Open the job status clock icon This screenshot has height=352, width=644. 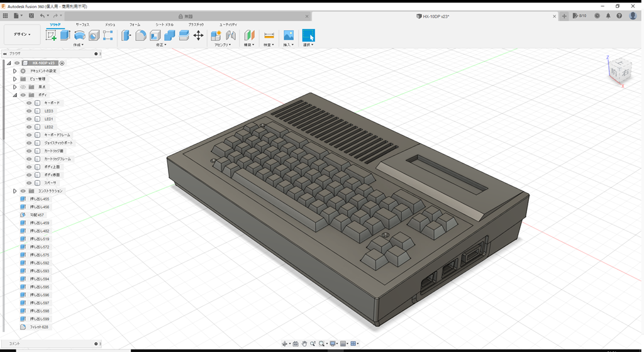click(597, 16)
